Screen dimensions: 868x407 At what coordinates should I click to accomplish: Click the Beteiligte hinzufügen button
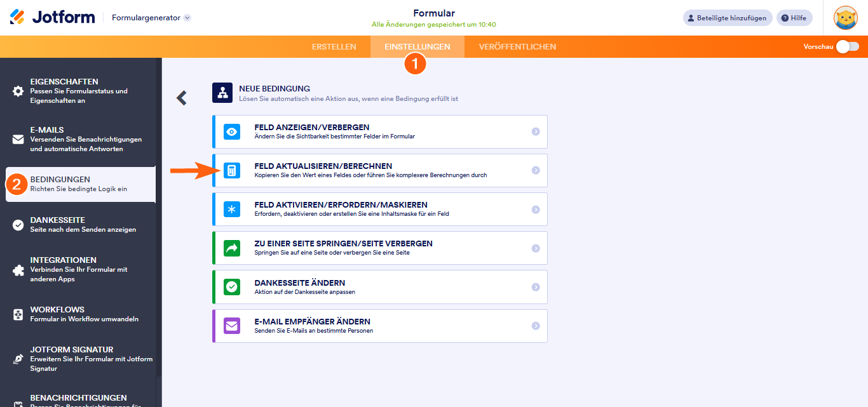click(x=728, y=18)
